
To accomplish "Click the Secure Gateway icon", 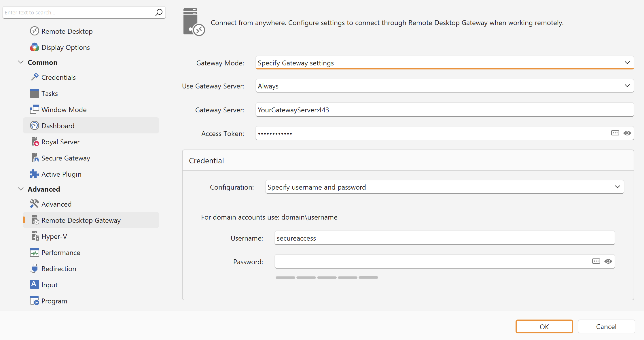I will point(35,158).
